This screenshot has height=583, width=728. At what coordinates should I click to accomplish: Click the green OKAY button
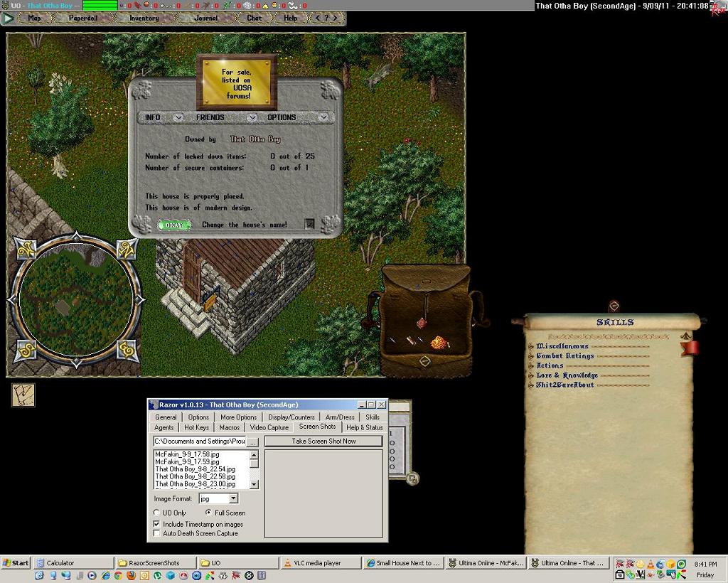[x=174, y=225]
